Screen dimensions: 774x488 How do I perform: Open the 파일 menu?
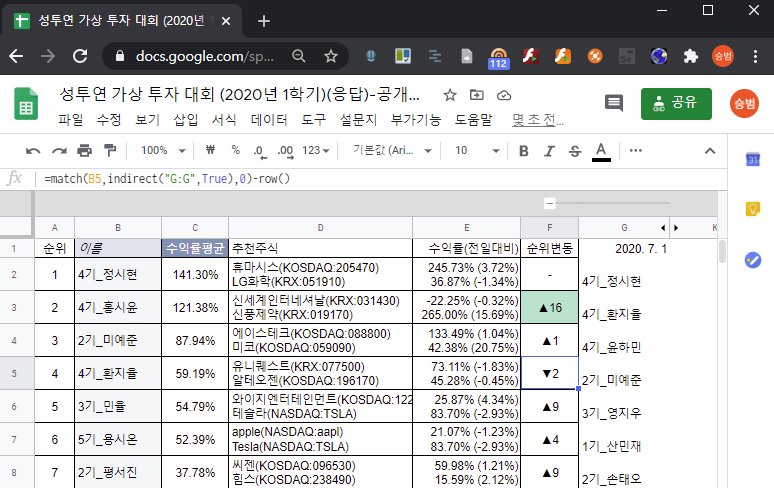pos(70,120)
